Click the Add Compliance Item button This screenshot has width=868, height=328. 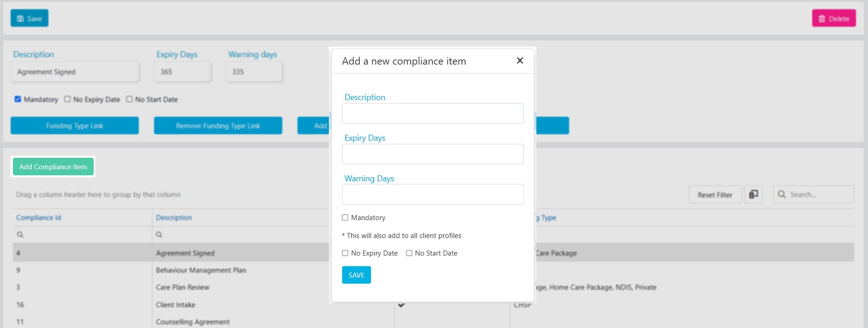[53, 167]
